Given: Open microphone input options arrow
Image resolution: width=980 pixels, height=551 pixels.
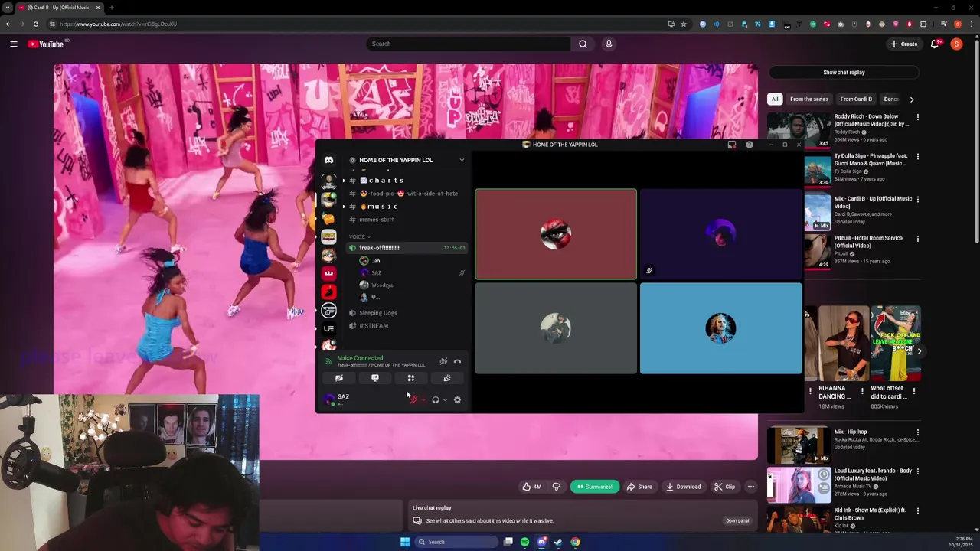Looking at the screenshot, I should click(x=423, y=399).
